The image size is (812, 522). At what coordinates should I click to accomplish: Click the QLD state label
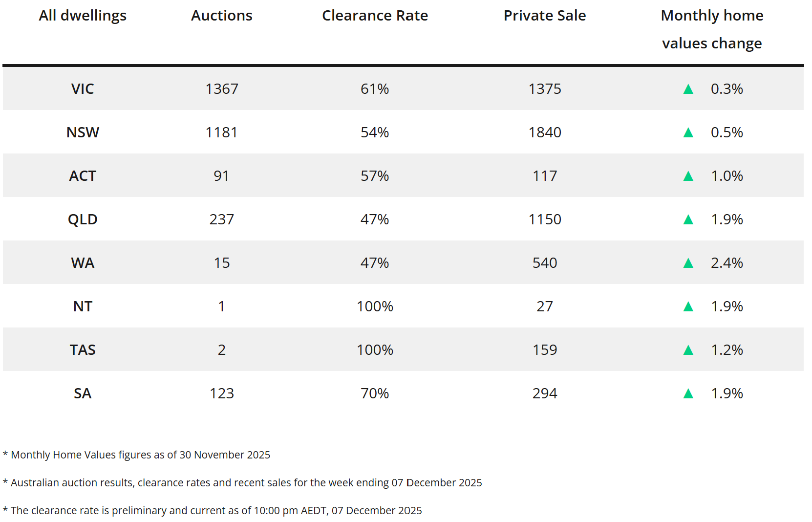point(83,219)
